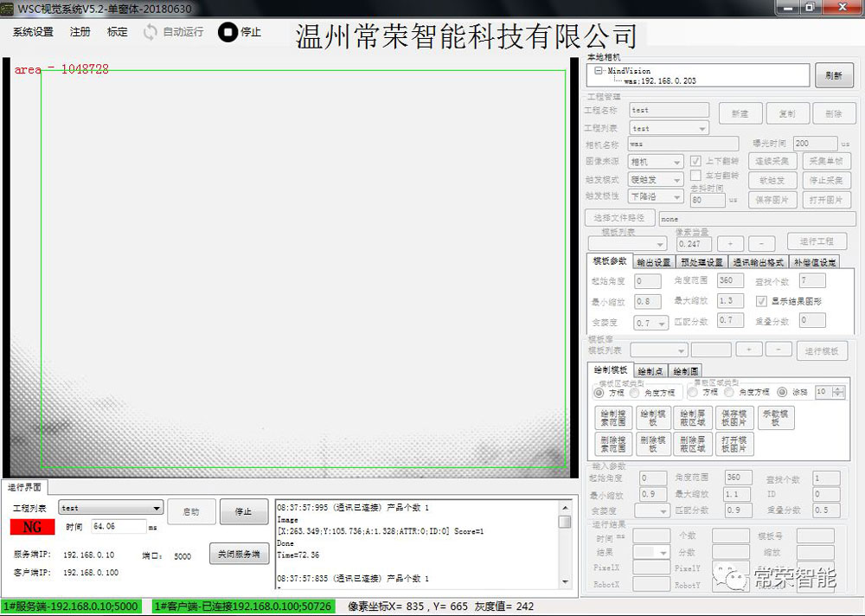The height and width of the screenshot is (616, 865).
Task: Open the 标定 menu
Action: pyautogui.click(x=117, y=32)
